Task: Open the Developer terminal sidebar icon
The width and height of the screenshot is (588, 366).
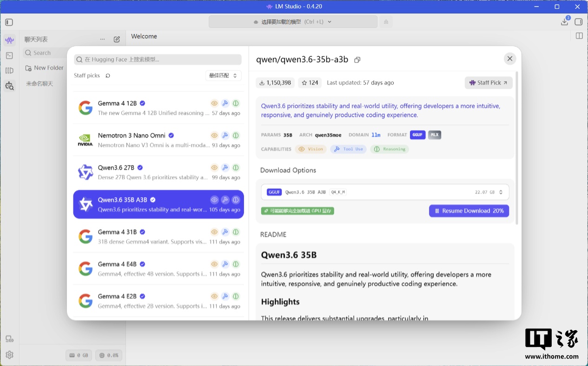Action: point(9,55)
